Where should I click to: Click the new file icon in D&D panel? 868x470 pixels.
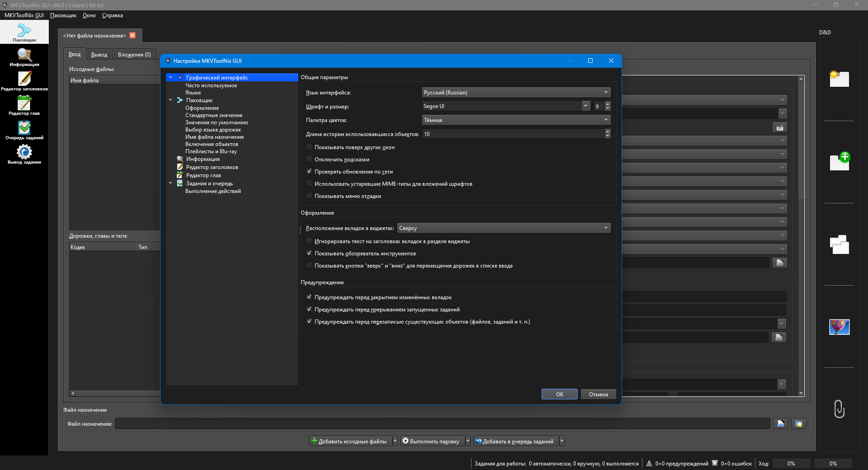tap(839, 79)
